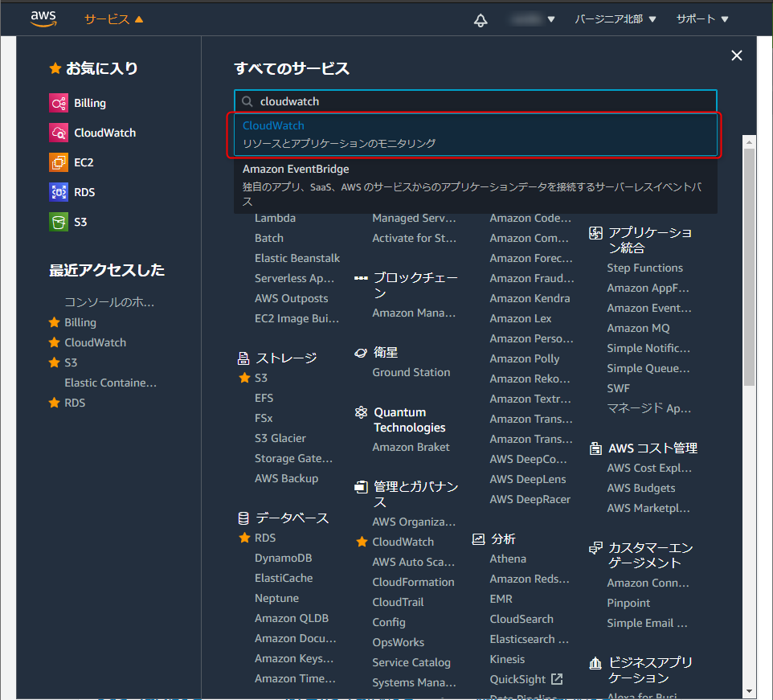Open Amazon MQ service link
The width and height of the screenshot is (773, 700).
(x=638, y=329)
